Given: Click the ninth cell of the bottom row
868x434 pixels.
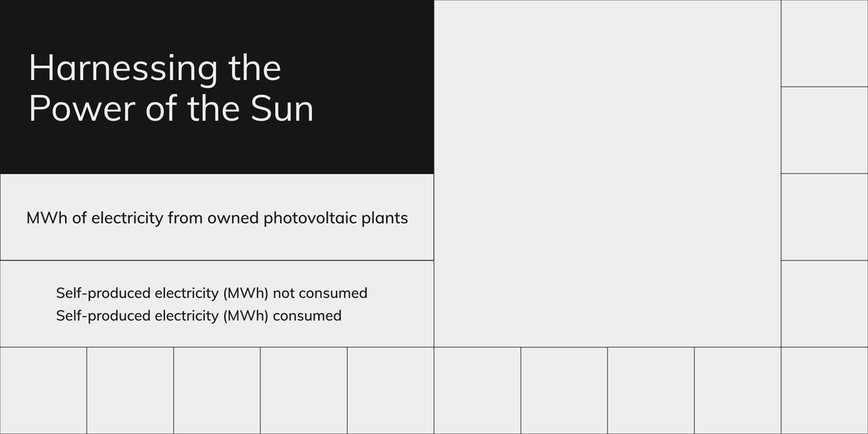Looking at the screenshot, I should coord(738,391).
